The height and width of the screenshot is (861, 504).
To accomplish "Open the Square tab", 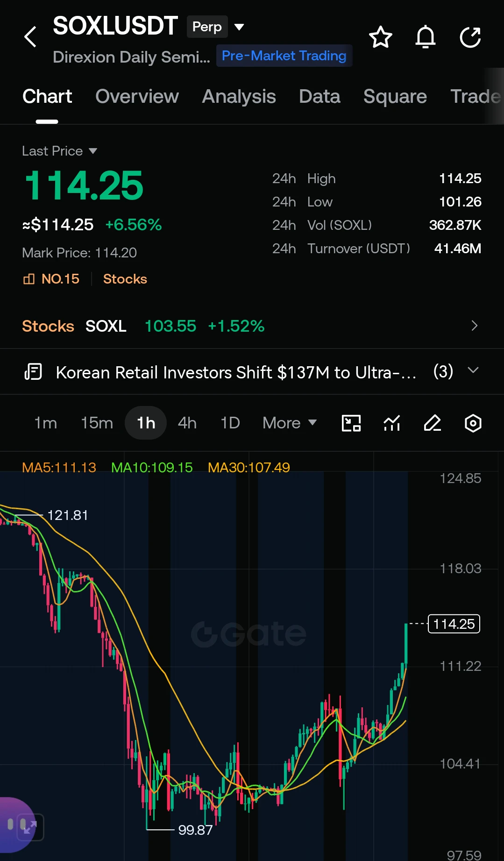I will [x=395, y=97].
